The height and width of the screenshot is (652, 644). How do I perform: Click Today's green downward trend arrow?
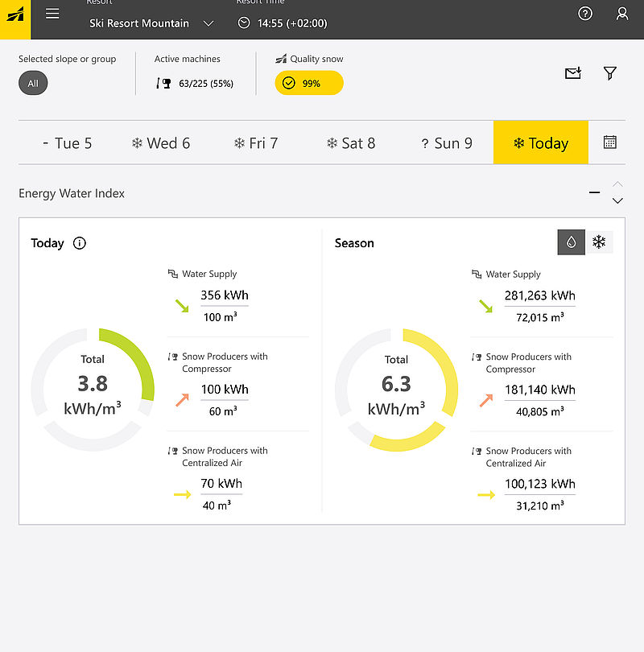click(x=182, y=306)
